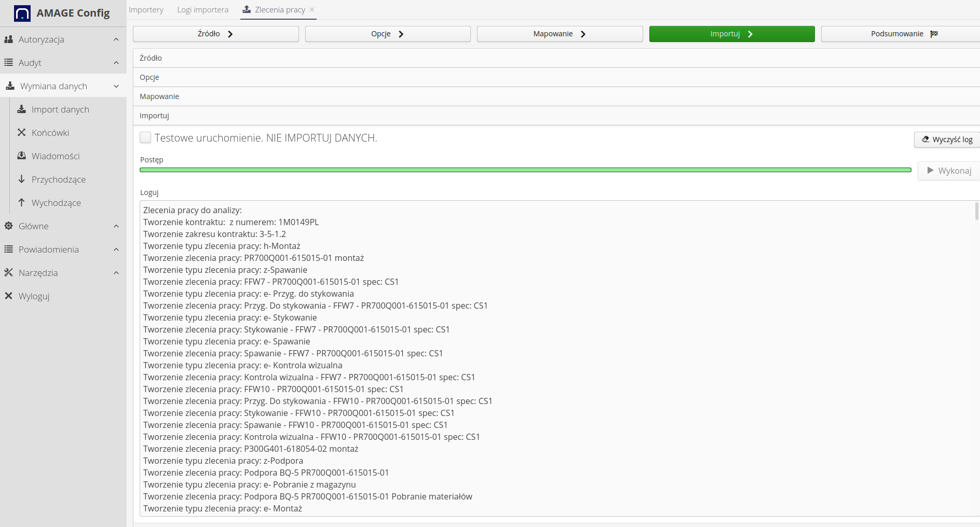Click the Wiadomości inbox icon
Screen dimensions: 980x527
pyautogui.click(x=21, y=156)
